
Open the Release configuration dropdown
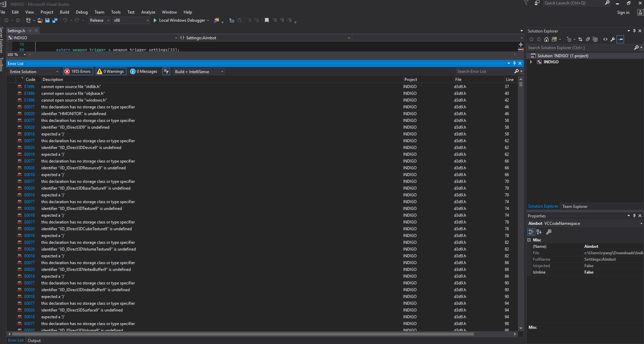100,20
